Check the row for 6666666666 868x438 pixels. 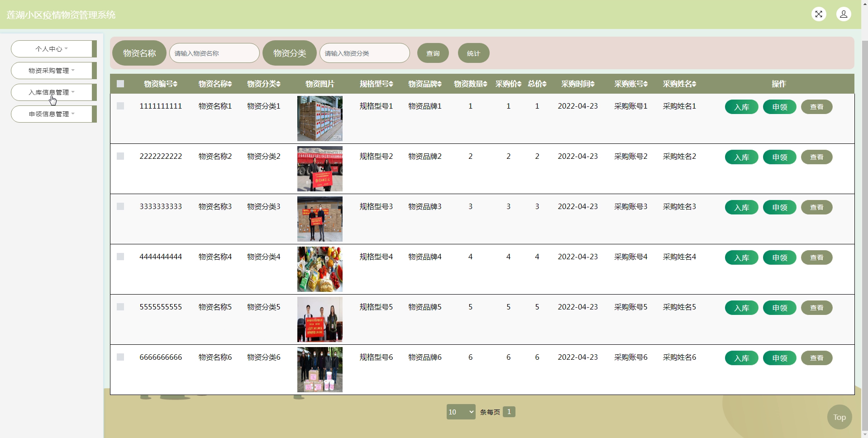pos(120,357)
